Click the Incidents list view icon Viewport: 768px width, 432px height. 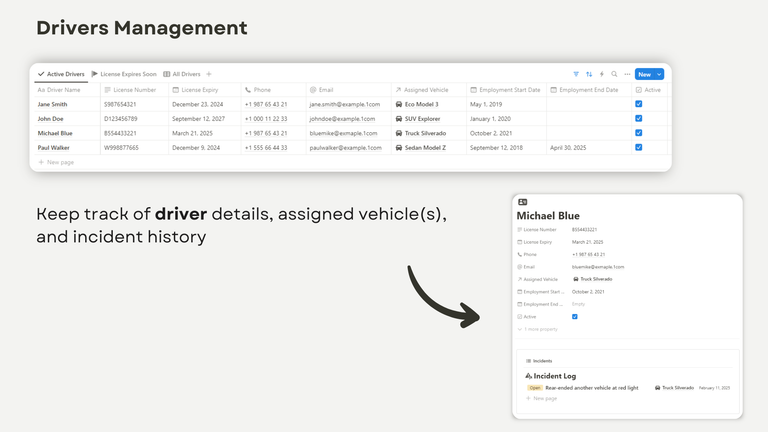[x=528, y=361]
